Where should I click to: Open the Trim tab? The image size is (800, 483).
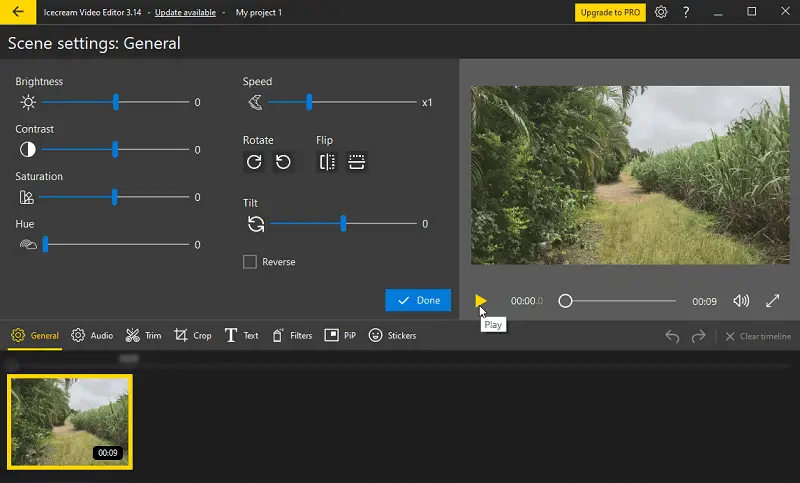(x=143, y=336)
